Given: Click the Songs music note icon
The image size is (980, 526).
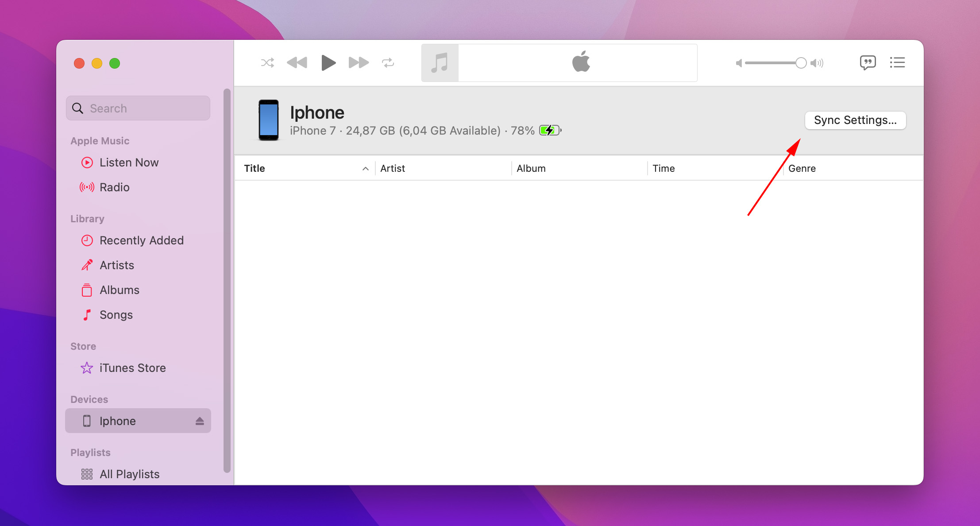Looking at the screenshot, I should pos(87,315).
